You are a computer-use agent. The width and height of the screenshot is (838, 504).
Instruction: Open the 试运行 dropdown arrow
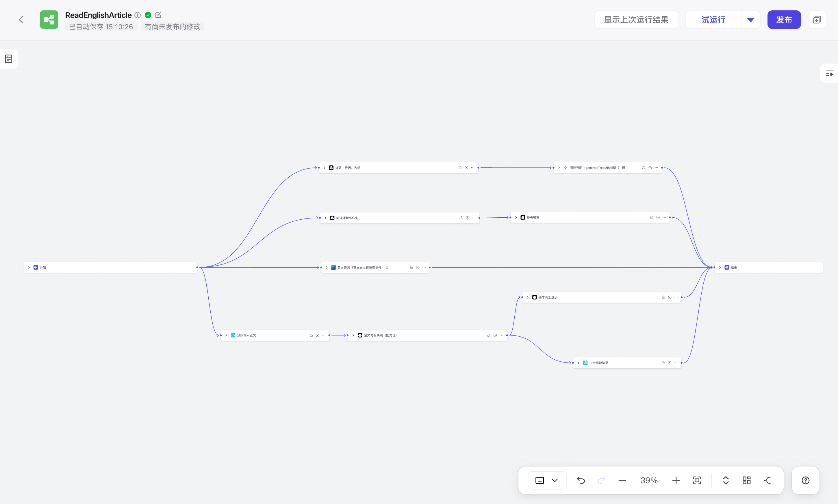click(x=750, y=20)
